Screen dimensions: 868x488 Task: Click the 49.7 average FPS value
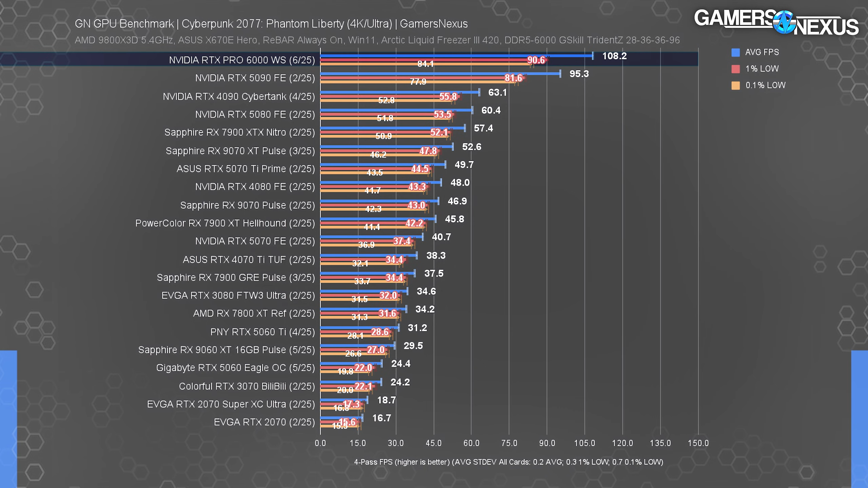point(464,165)
